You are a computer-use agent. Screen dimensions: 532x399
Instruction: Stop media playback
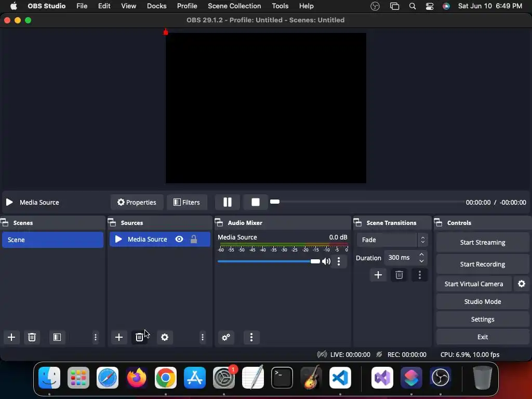coord(256,202)
